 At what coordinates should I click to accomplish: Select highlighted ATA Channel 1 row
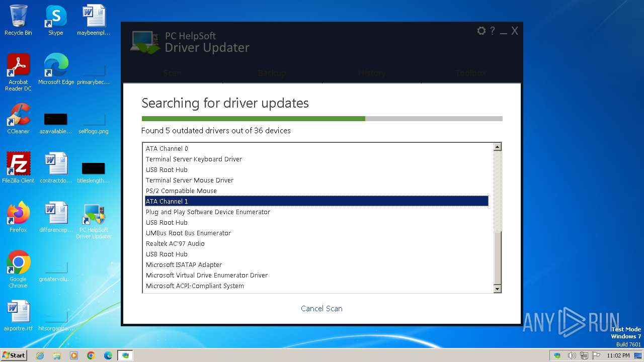[315, 201]
